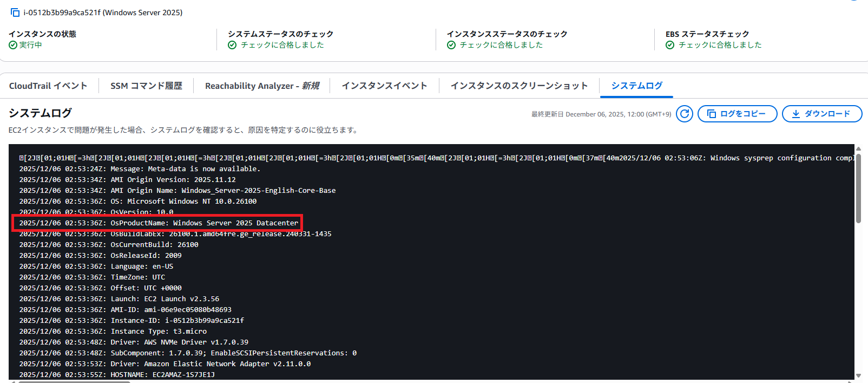Click the EBS ステータスチェック passed status text
The width and height of the screenshot is (868, 383).
tap(720, 45)
